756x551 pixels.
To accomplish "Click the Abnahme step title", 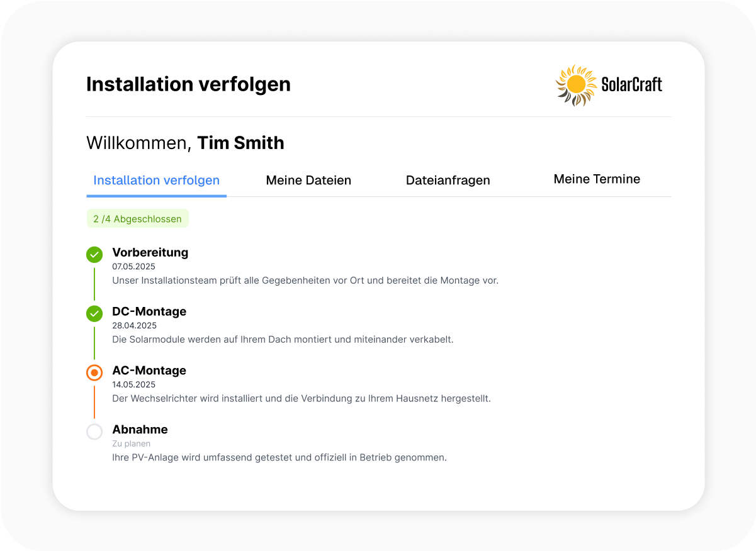I will pyautogui.click(x=140, y=430).
